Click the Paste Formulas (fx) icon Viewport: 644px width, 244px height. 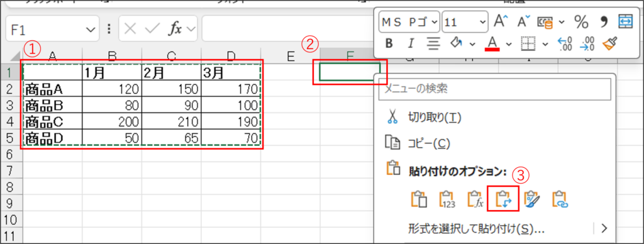coord(475,199)
